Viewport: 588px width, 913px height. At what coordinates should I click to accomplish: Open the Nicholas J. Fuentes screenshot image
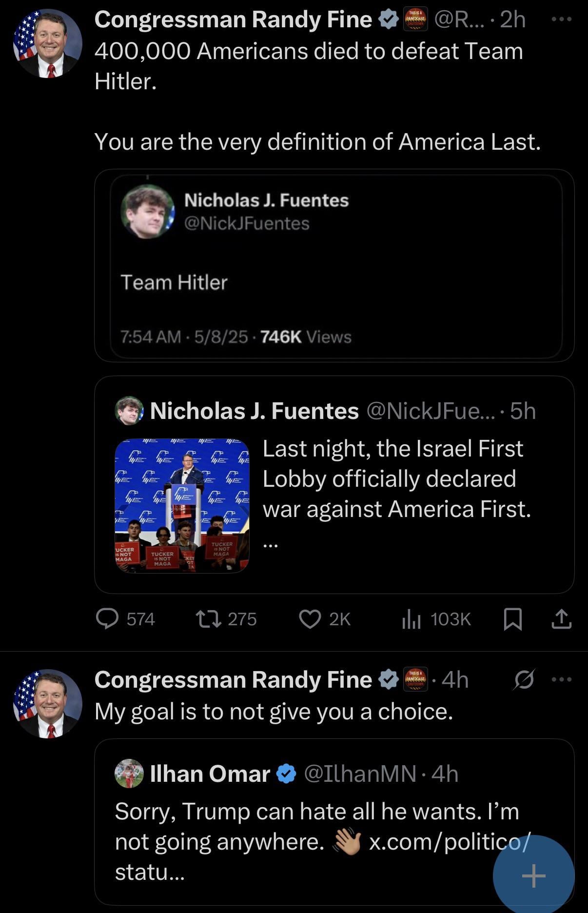click(334, 266)
